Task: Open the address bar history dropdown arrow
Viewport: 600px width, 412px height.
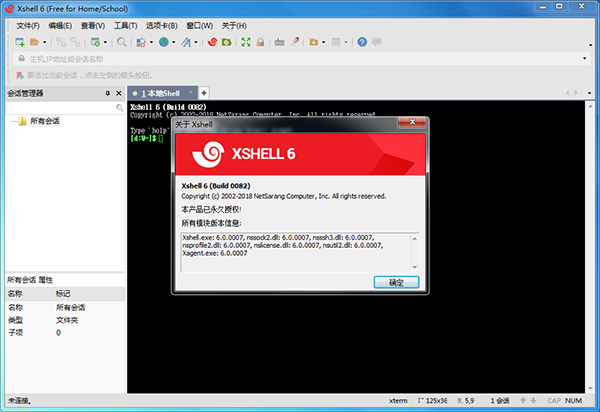Action: (x=585, y=59)
